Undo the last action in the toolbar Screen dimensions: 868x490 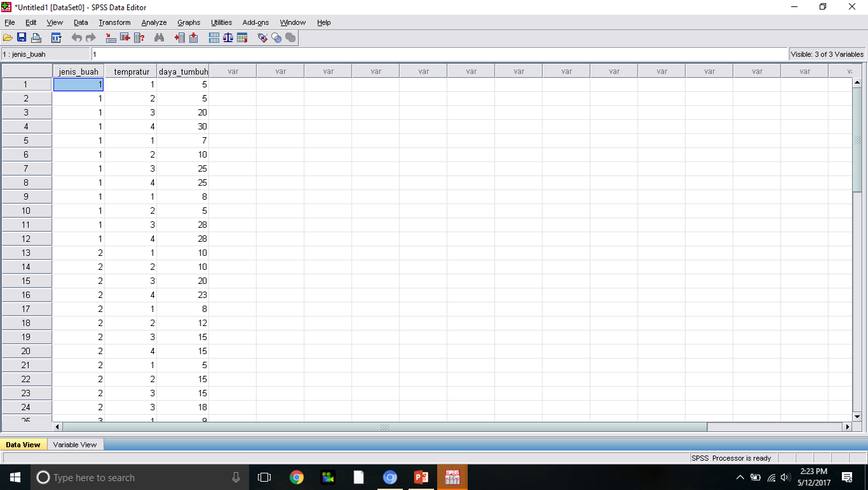[x=77, y=38]
